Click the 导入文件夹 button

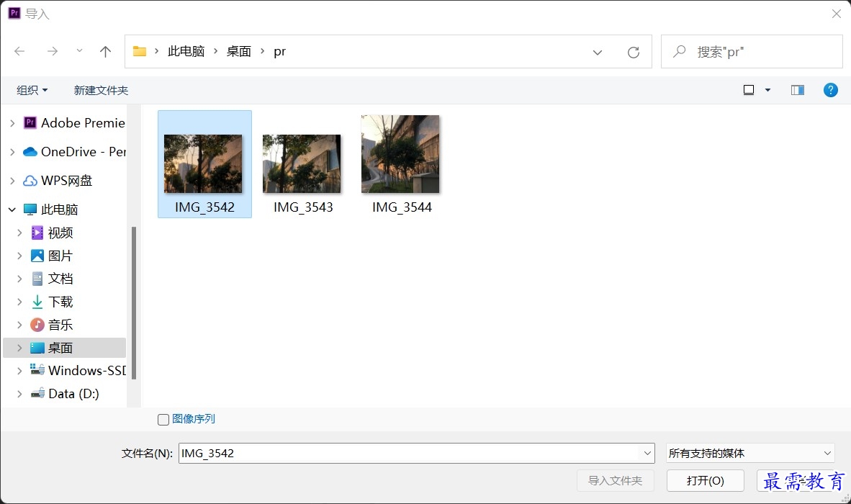point(616,481)
